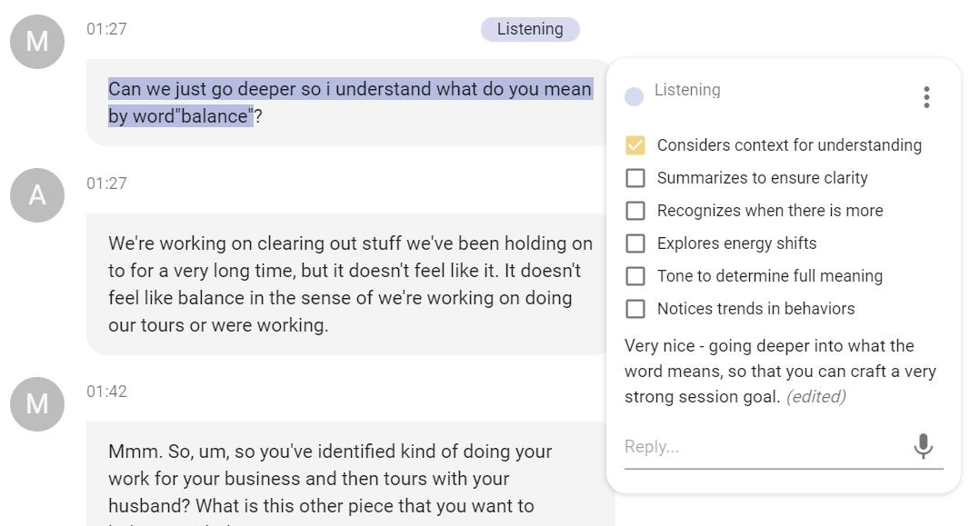Click the lavender Listening color dot
The height and width of the screenshot is (526, 980).
tap(635, 96)
